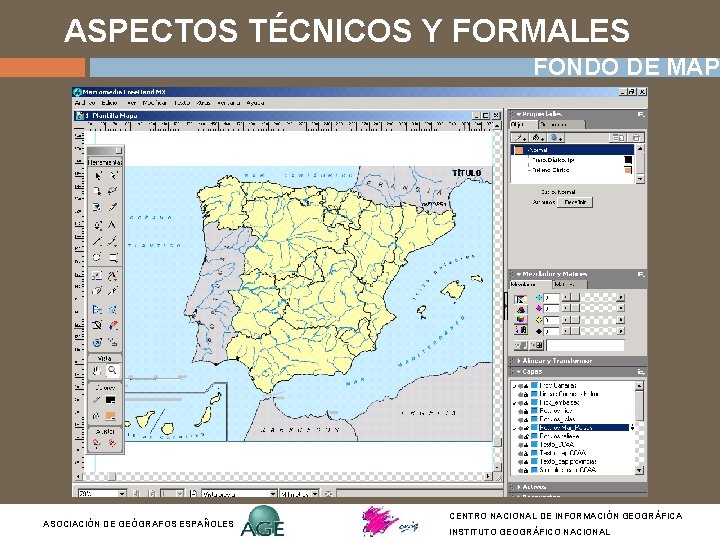Select the Zoom magnifier tool
The width and height of the screenshot is (720, 540).
coord(112,371)
